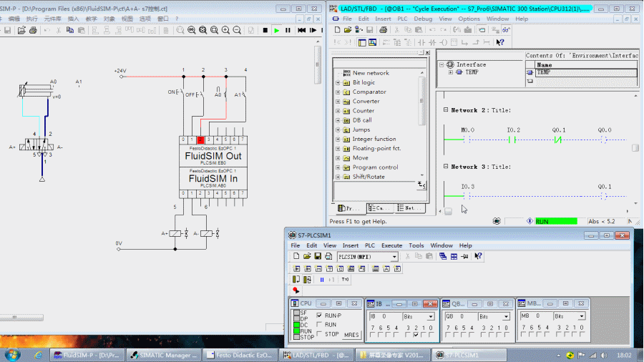Open the MB window Bits format dropdown

582,316
